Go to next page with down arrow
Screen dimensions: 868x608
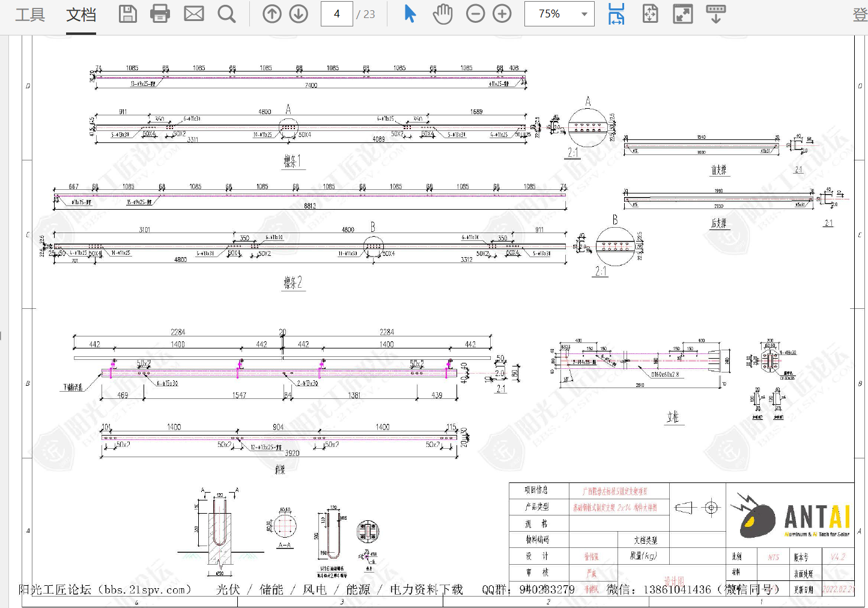pyautogui.click(x=299, y=14)
